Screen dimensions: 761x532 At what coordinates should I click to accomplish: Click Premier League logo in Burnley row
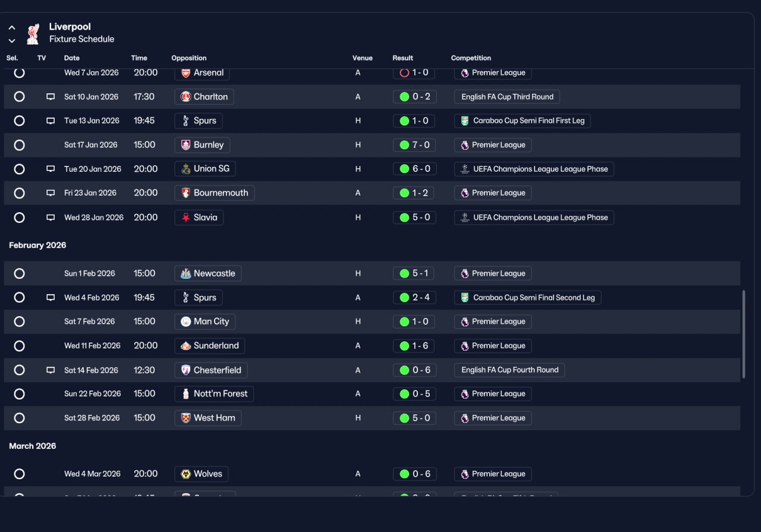pyautogui.click(x=465, y=145)
